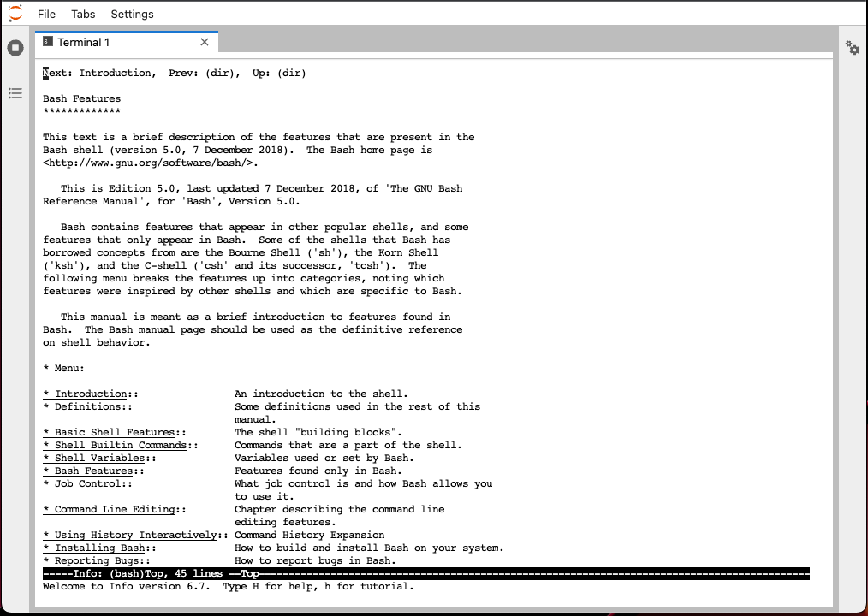
Task: Open the table of contents sidebar
Action: [x=15, y=93]
